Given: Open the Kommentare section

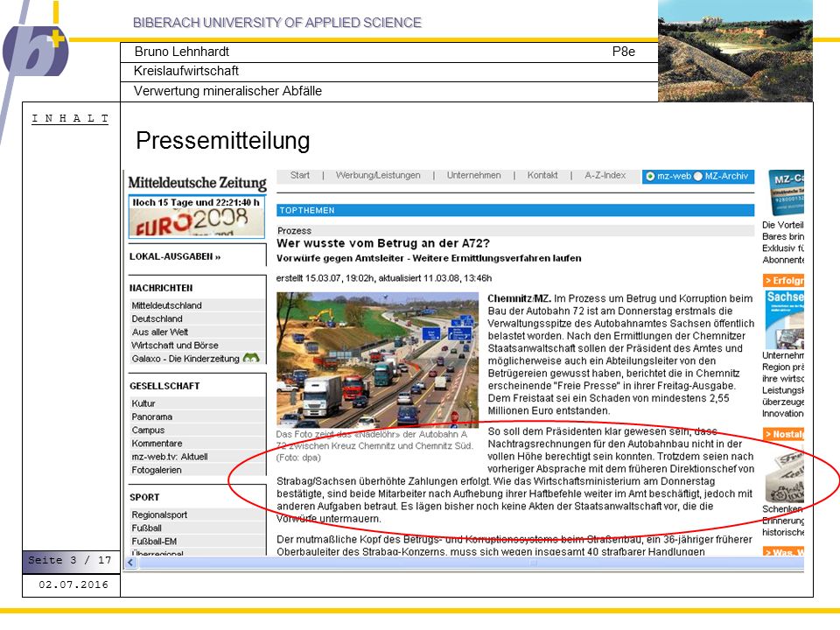Looking at the screenshot, I should [x=157, y=444].
